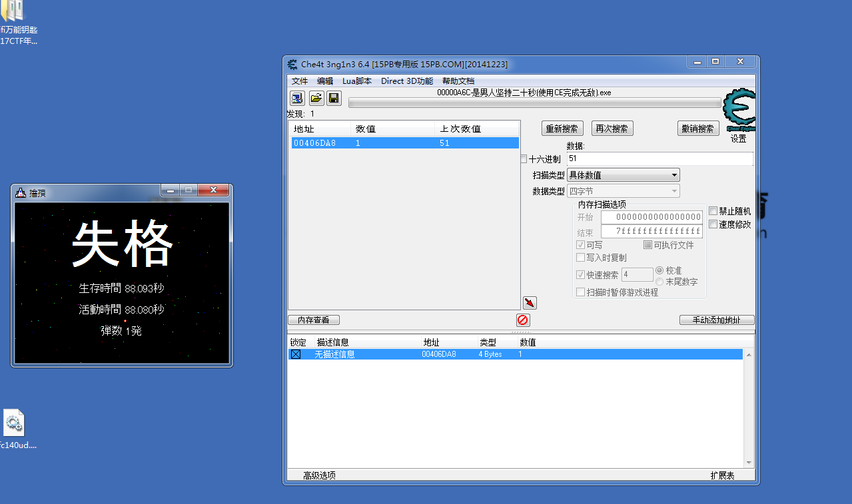
Task: Click the 再次搜索 button
Action: (x=612, y=129)
